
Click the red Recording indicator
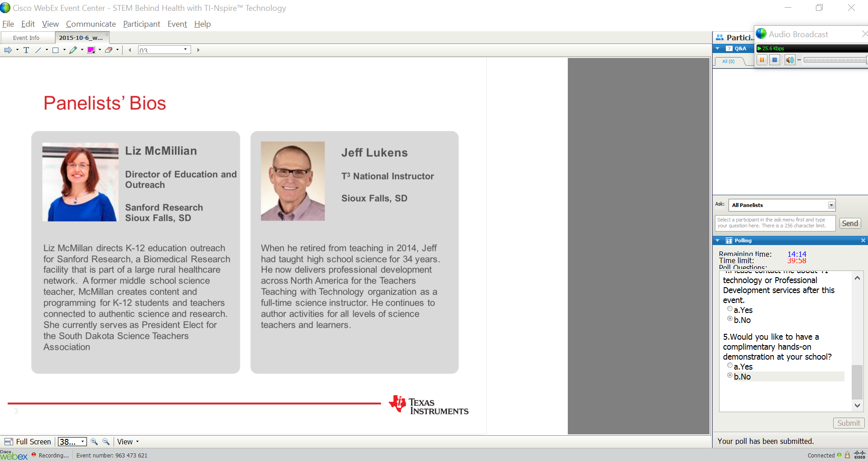34,455
